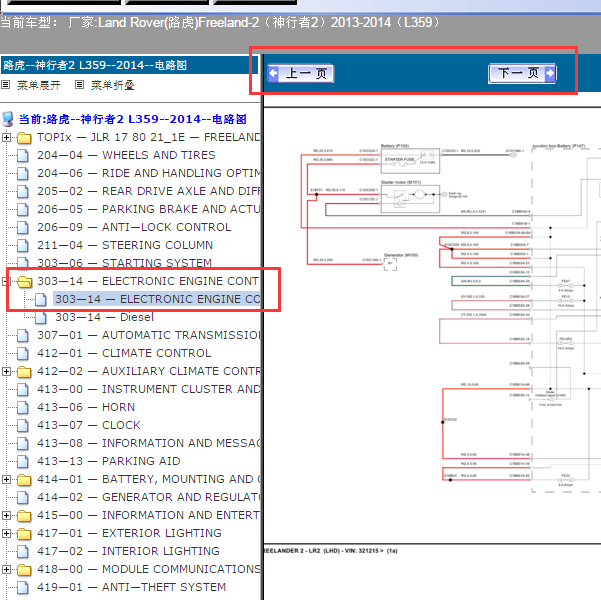Expand the 418-00 Module Communications node
The height and width of the screenshot is (600, 601).
[x=6, y=570]
